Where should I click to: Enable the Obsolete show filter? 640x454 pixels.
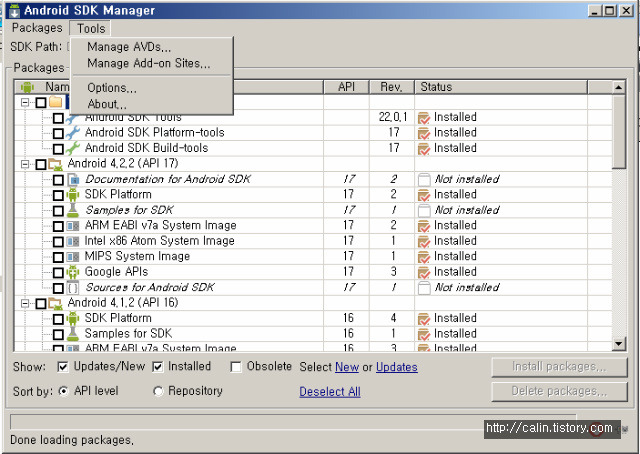tap(236, 367)
